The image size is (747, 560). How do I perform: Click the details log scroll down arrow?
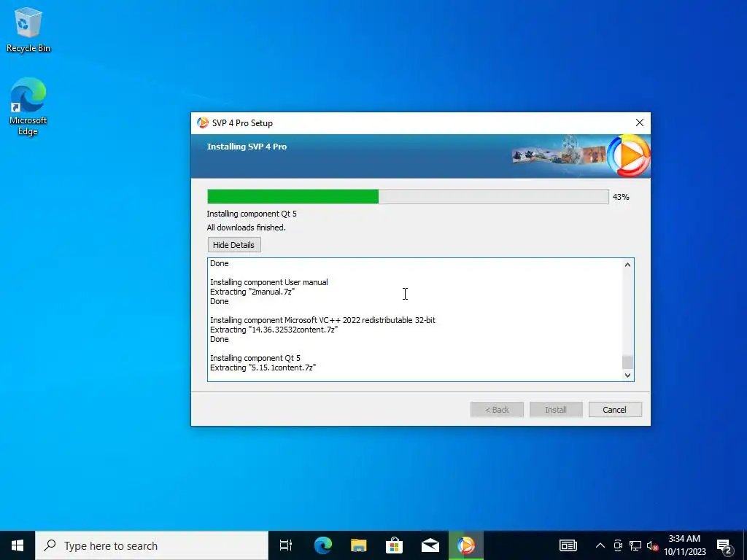627,376
